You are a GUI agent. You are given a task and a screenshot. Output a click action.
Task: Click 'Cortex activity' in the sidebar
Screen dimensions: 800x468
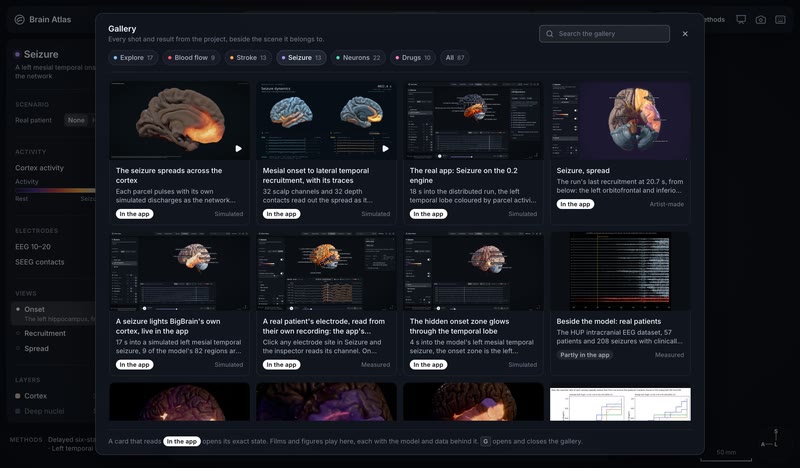[39, 168]
